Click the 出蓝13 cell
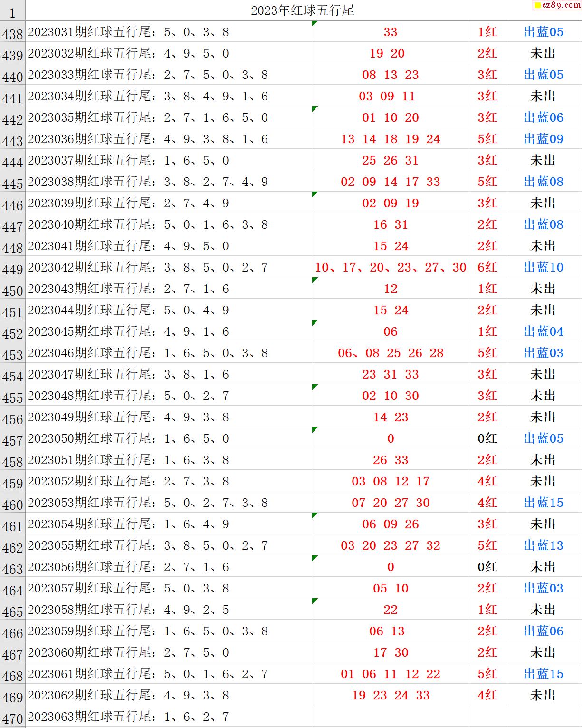Screen dimensions: 582x728 (543, 545)
